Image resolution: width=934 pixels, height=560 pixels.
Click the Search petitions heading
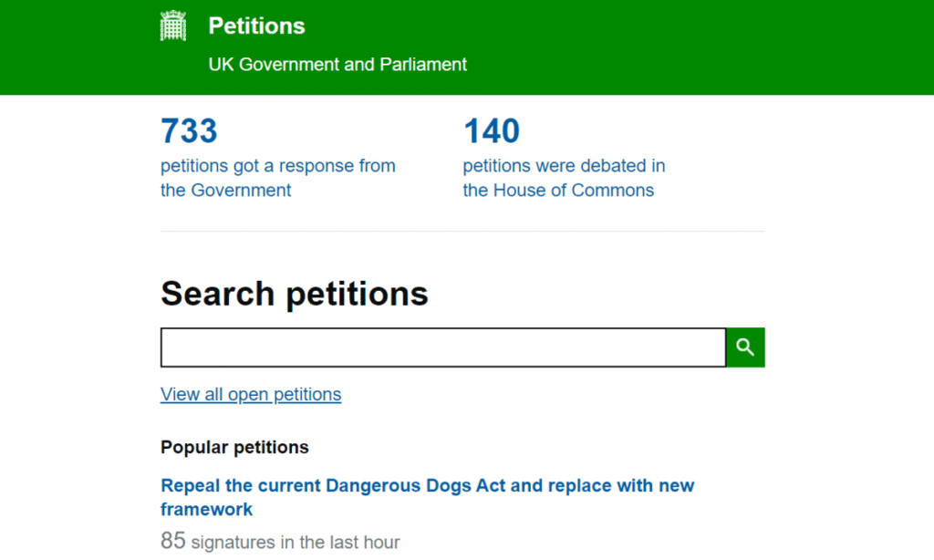[295, 294]
